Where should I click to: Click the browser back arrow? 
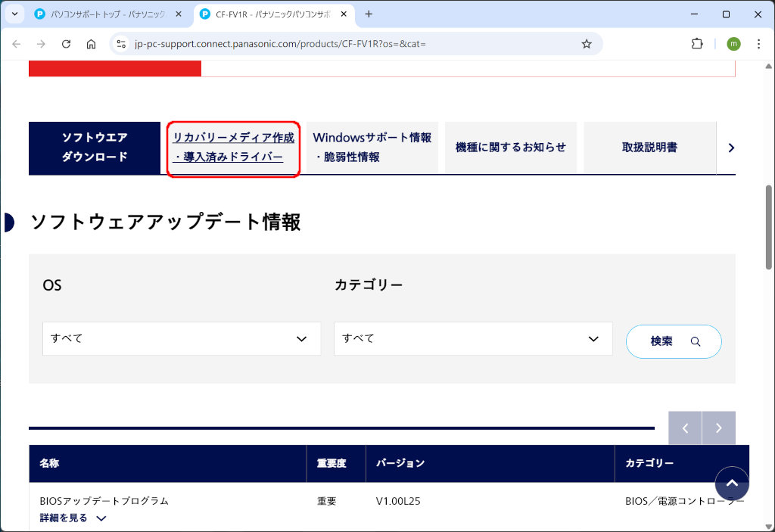pos(17,44)
